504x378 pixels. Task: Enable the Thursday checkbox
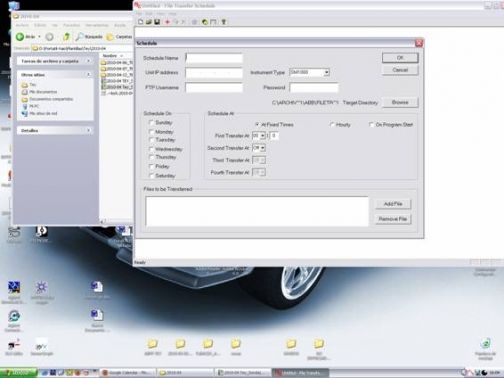click(151, 157)
